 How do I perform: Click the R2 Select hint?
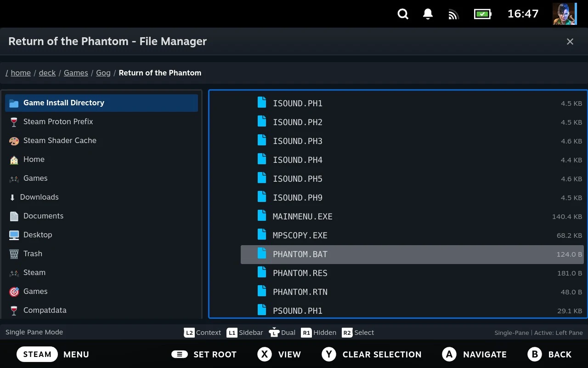tap(358, 333)
